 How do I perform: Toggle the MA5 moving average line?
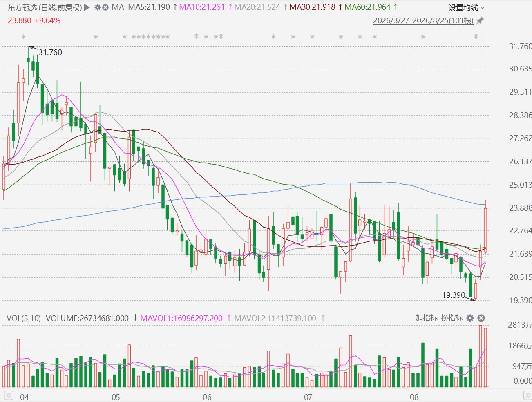149,7
